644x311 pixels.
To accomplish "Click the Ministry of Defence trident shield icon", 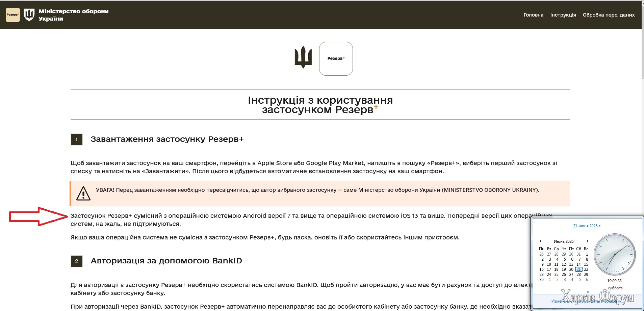I will point(29,15).
